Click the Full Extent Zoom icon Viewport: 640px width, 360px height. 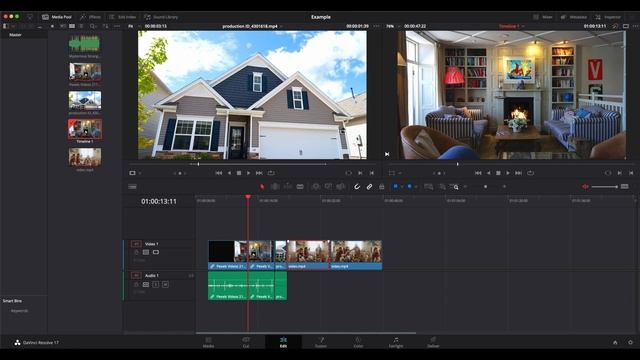coord(428,187)
